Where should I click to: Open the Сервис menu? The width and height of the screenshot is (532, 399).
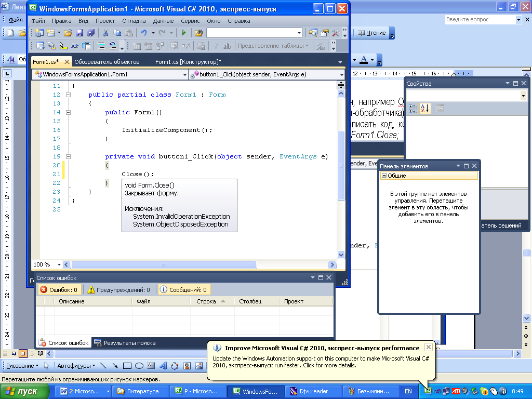[190, 21]
